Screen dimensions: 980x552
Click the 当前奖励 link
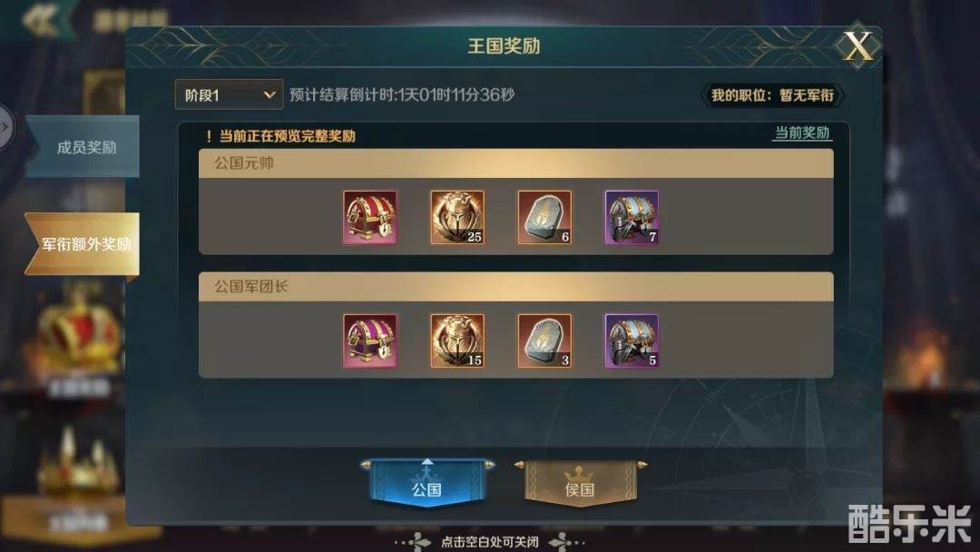(x=802, y=133)
